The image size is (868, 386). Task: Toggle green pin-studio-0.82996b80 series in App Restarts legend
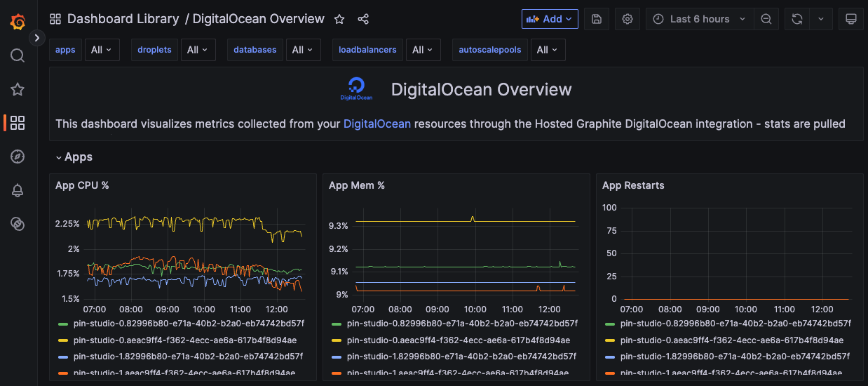tap(735, 324)
